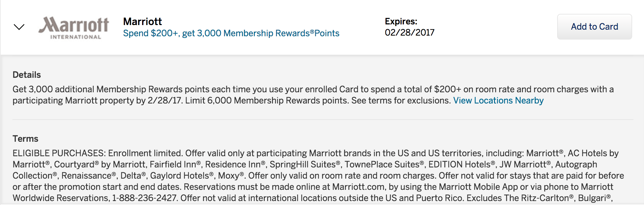644x205 pixels.
Task: Click the See terms for exclusions text
Action: (401, 101)
